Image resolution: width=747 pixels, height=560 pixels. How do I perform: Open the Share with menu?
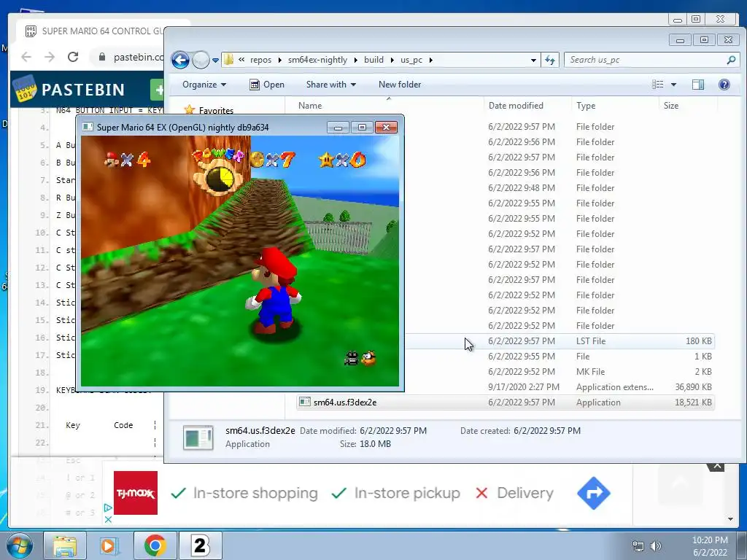(x=331, y=85)
